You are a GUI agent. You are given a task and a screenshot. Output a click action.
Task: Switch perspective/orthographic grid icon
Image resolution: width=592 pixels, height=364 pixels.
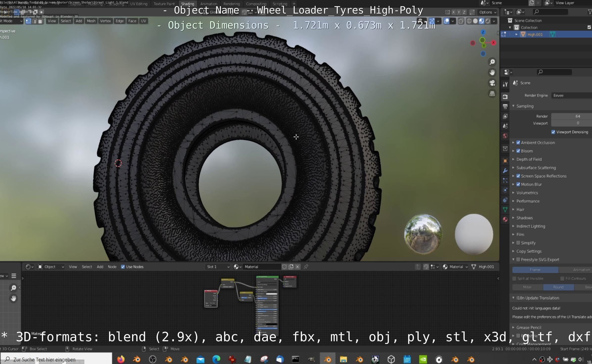click(492, 94)
